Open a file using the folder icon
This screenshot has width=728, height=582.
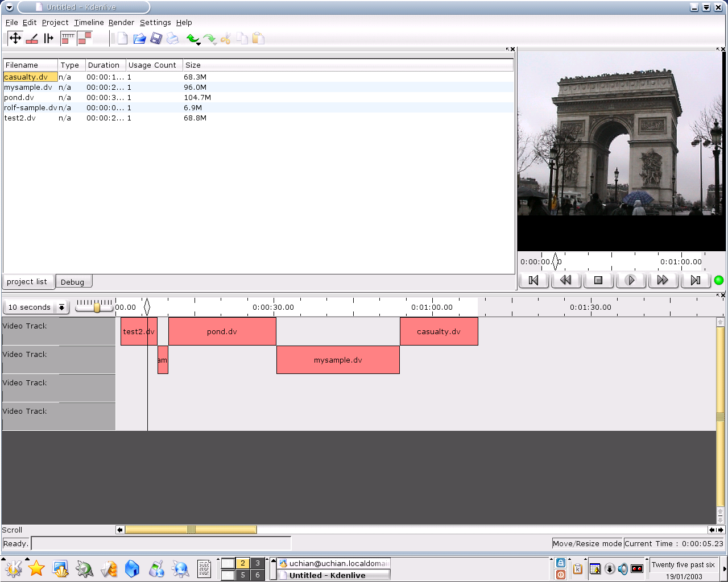[139, 39]
